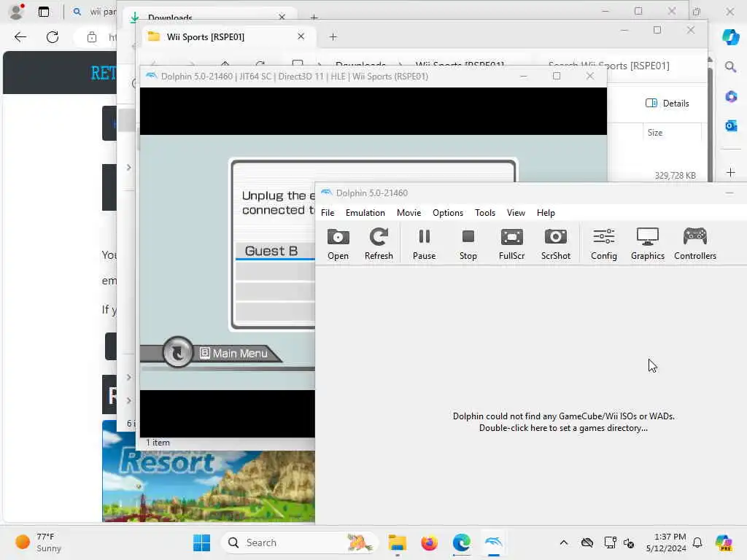Switch to Wii Sports [RSPE01] Explorer tab

click(205, 36)
